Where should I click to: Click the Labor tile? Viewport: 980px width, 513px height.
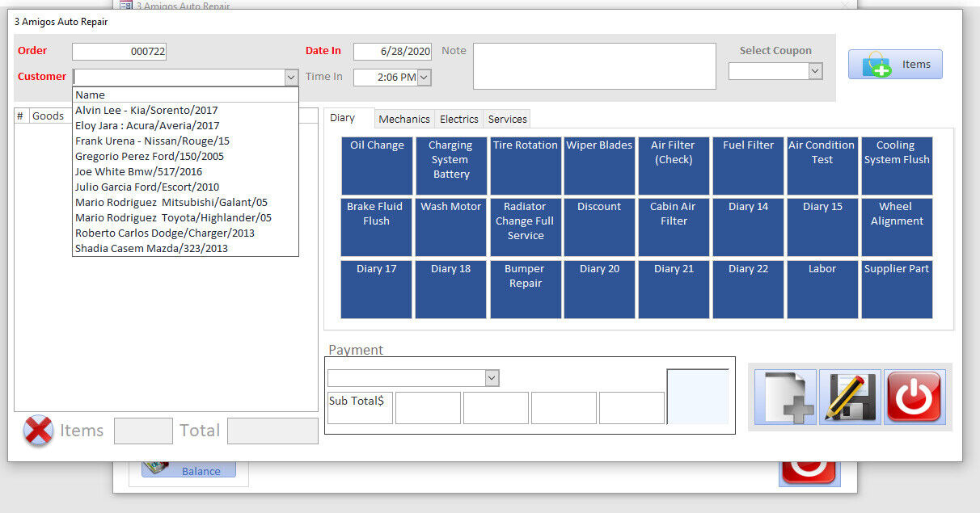pyautogui.click(x=822, y=289)
